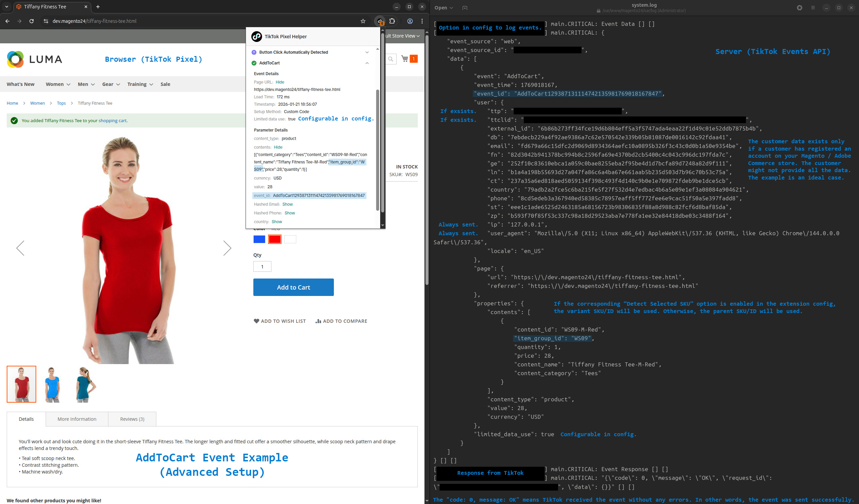Select the red color swatch
Screen dimensions: 859x504
(x=275, y=239)
